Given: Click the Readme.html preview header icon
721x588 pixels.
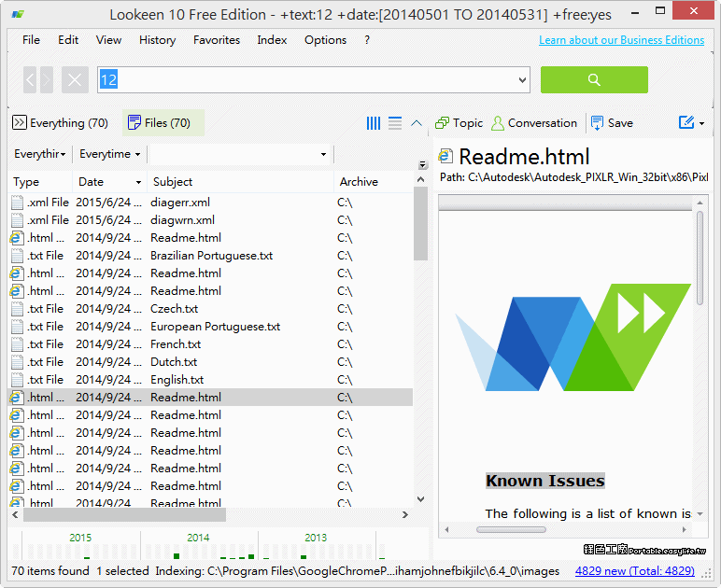Looking at the screenshot, I should [446, 156].
